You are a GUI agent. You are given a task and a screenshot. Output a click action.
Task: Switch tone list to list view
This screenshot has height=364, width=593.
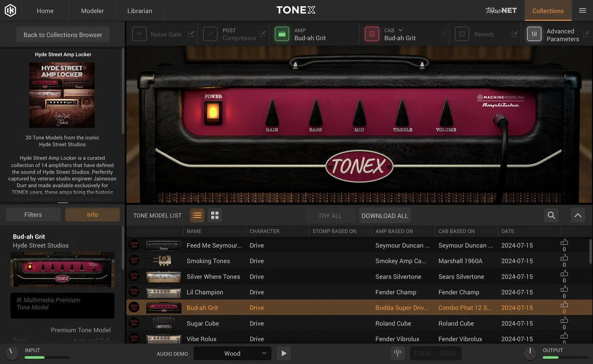[x=197, y=215]
